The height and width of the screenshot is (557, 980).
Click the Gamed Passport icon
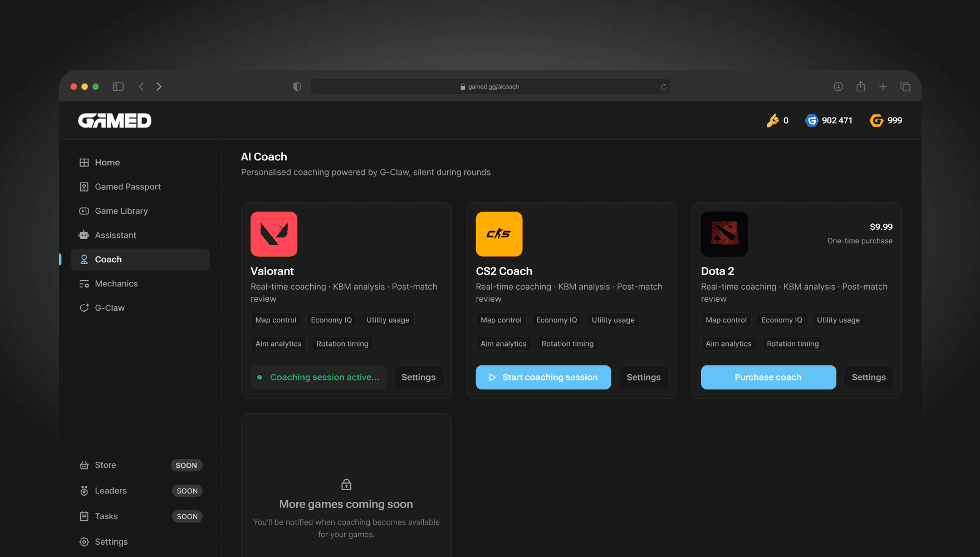(x=84, y=187)
